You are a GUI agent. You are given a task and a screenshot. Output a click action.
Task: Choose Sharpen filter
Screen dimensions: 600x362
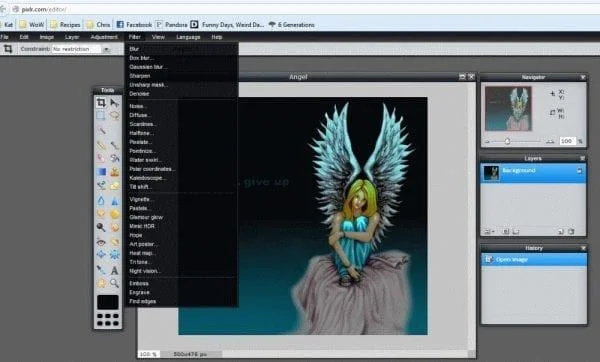tap(140, 76)
